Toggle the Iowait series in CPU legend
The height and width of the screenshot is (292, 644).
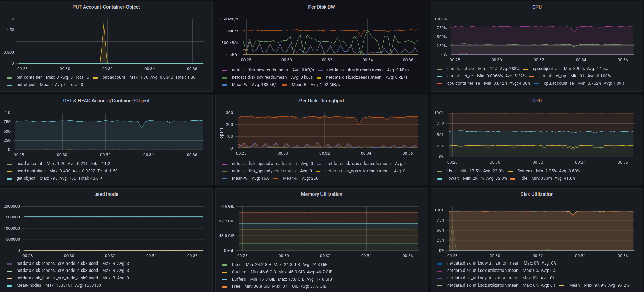coord(453,178)
